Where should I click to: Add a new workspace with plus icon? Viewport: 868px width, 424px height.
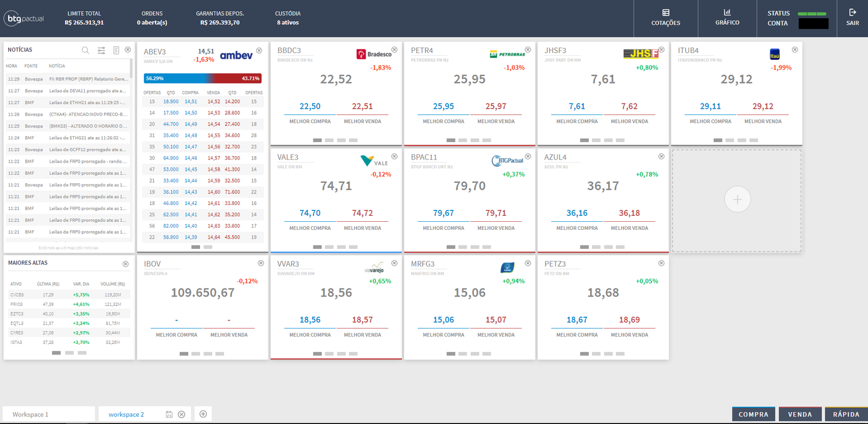pos(203,414)
